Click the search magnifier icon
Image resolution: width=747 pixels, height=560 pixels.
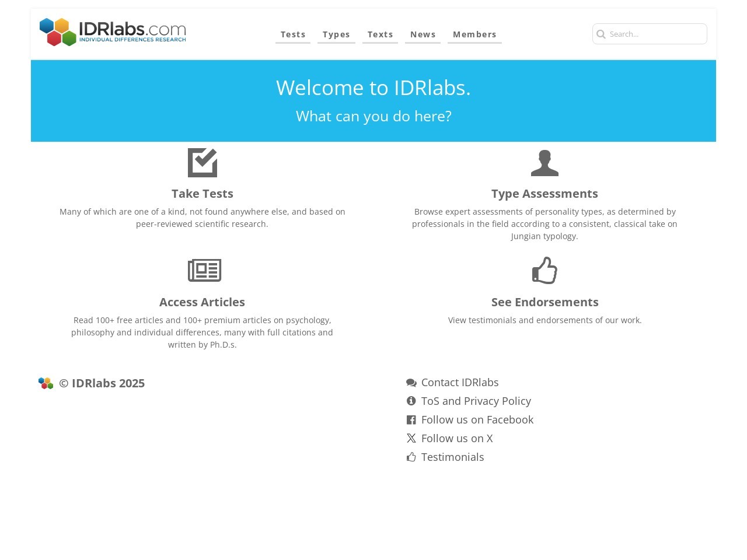601,34
